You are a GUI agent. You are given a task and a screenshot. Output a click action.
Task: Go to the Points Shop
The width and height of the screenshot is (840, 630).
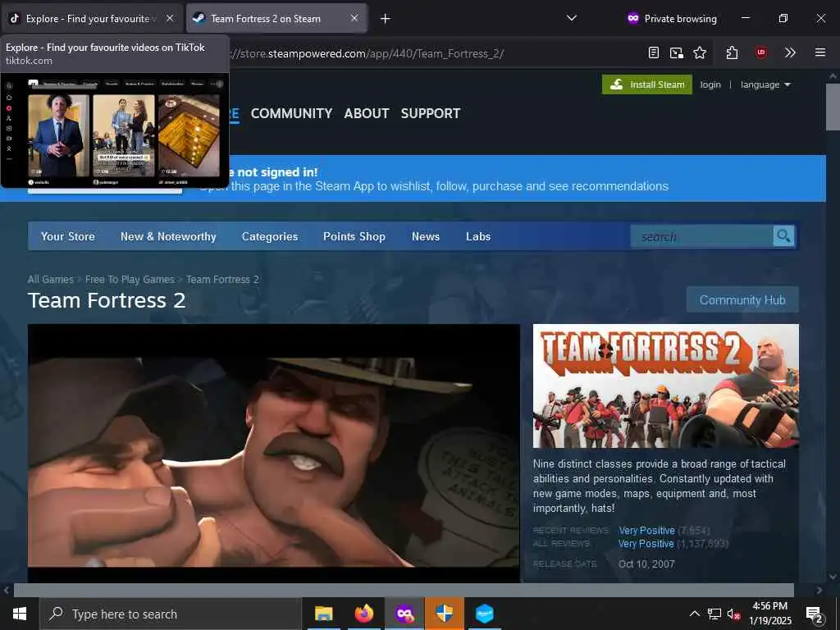pos(354,236)
